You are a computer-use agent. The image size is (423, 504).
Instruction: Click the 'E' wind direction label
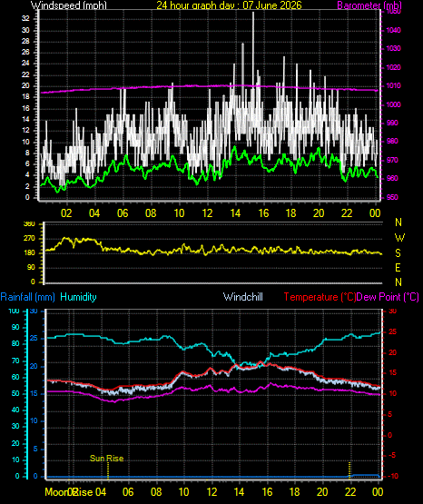pyautogui.click(x=398, y=268)
